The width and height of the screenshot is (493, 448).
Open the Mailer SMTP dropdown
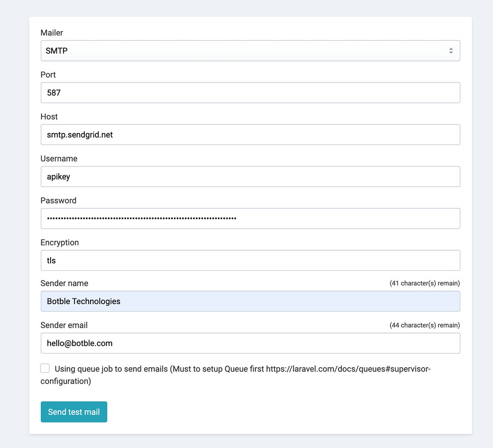click(x=250, y=51)
